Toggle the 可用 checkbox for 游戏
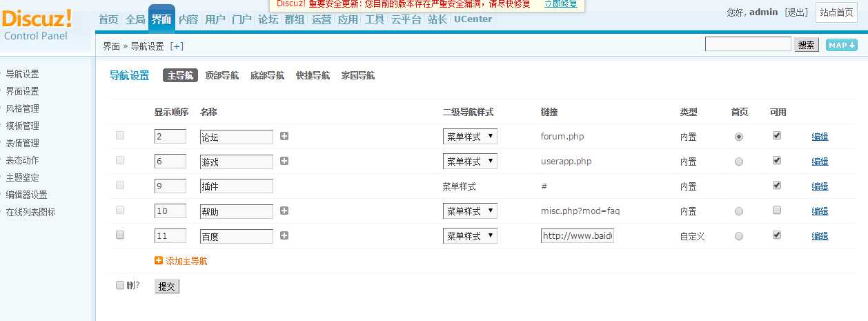Image resolution: width=868 pixels, height=321 pixels. [x=777, y=160]
